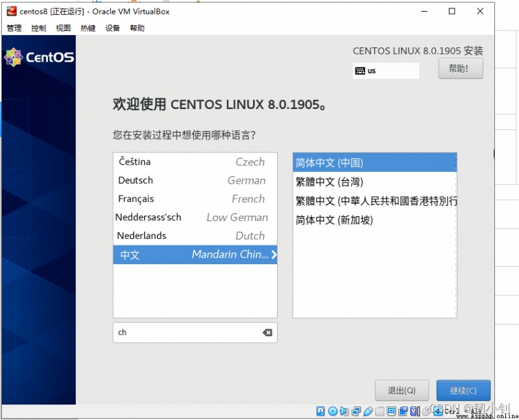This screenshot has width=519, height=420.
Task: Click the hard disk activity status icon
Action: [x=320, y=411]
